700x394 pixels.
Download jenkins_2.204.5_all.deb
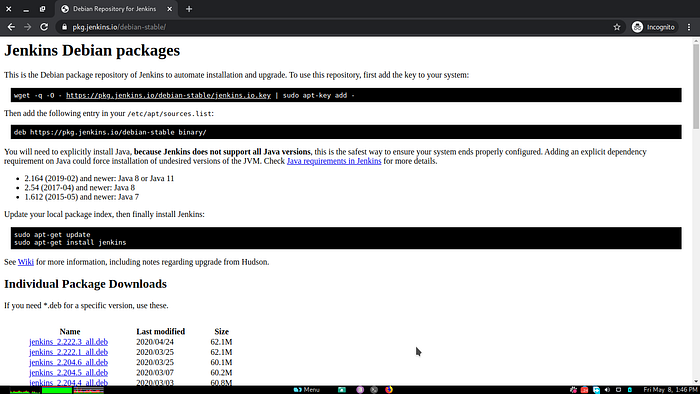[x=68, y=373]
